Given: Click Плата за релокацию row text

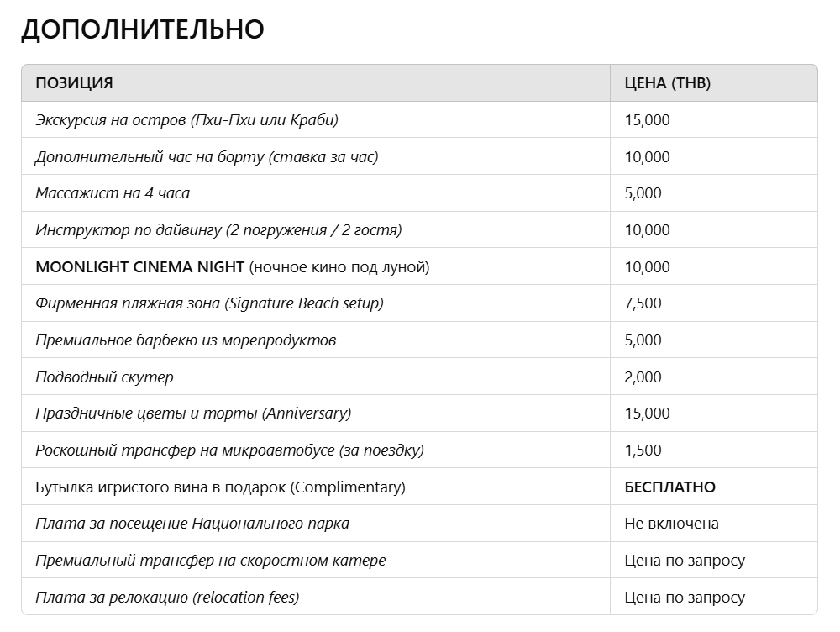Looking at the screenshot, I should tap(167, 598).
